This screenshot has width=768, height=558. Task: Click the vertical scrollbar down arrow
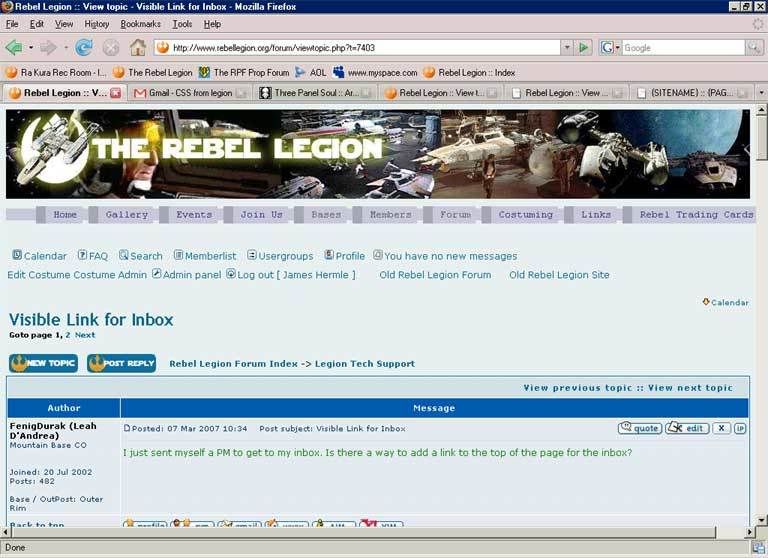tap(761, 520)
